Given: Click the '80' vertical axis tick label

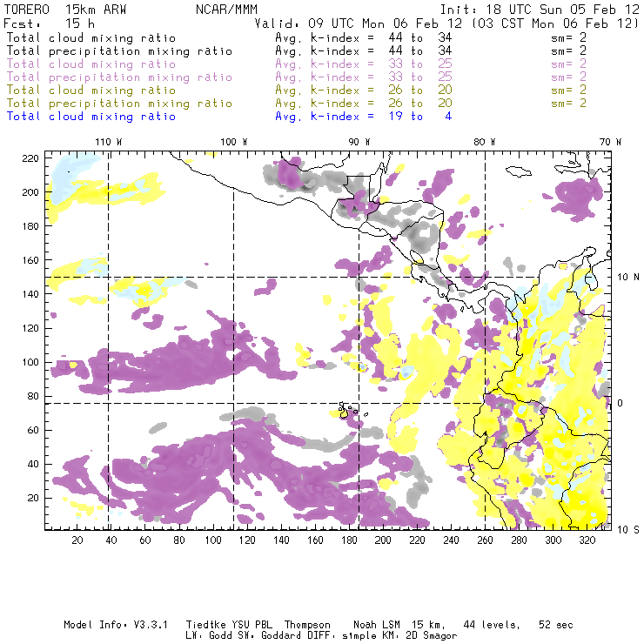Looking at the screenshot, I should 34,397.
